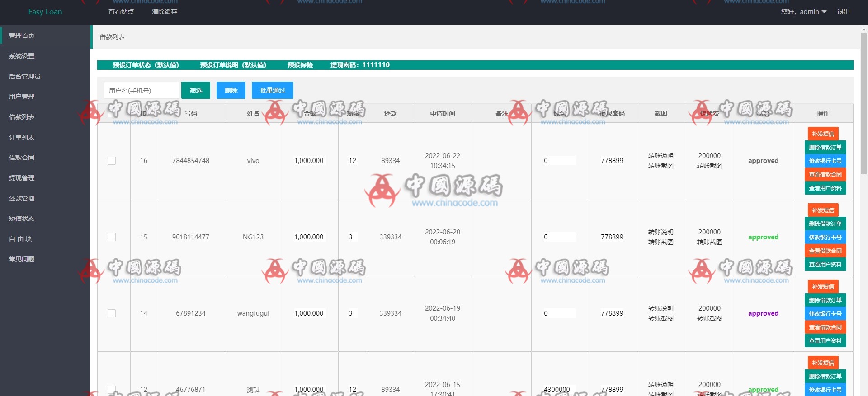Click 修改银行卡号 for order ID 15
The height and width of the screenshot is (396, 868).
(825, 237)
